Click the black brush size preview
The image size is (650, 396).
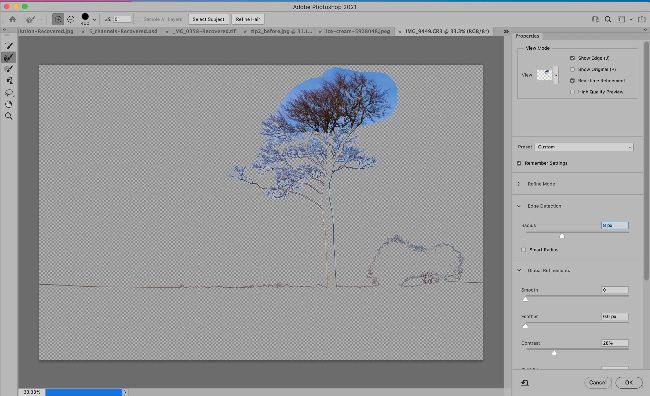[85, 17]
